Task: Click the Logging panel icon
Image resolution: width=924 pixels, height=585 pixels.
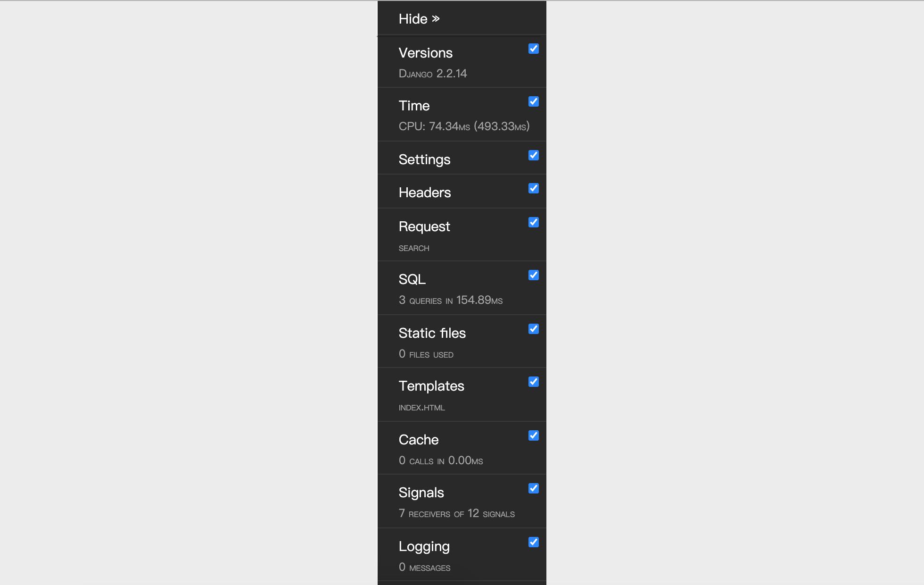Action: click(533, 543)
